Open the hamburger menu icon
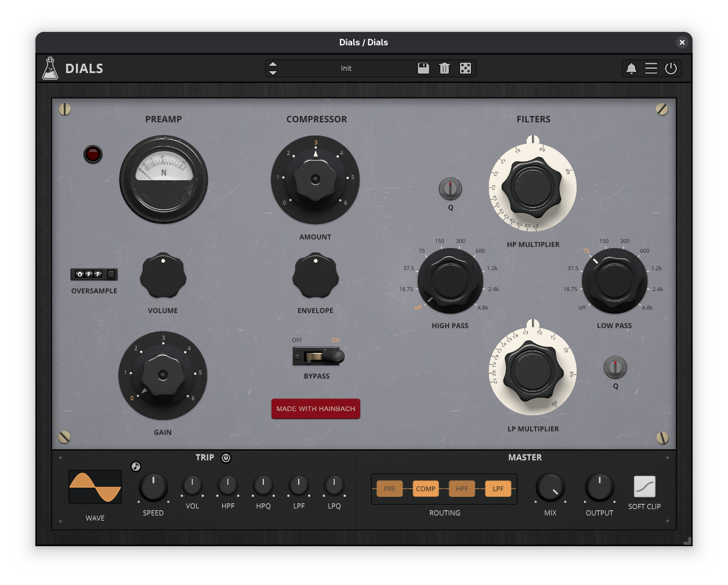Screen dimensions: 728x585 tap(651, 68)
